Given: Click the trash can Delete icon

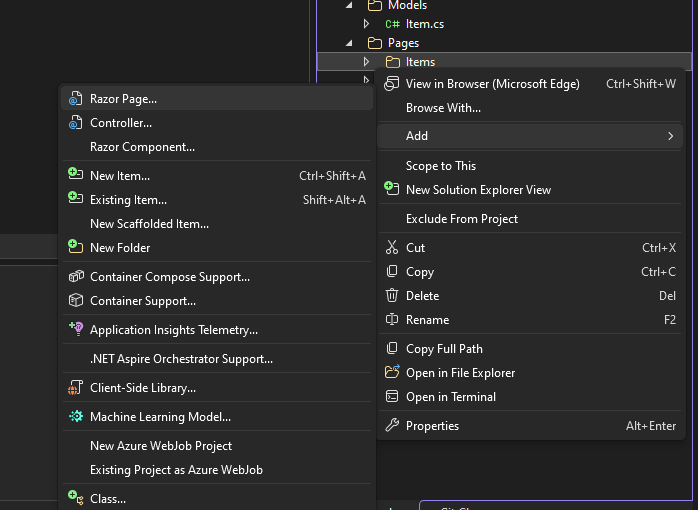Looking at the screenshot, I should [x=392, y=295].
